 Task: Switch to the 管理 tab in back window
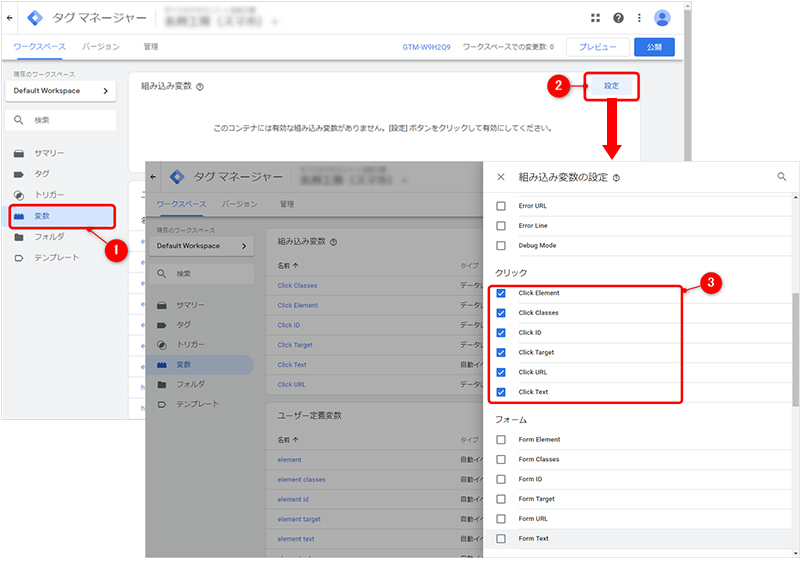(x=151, y=46)
